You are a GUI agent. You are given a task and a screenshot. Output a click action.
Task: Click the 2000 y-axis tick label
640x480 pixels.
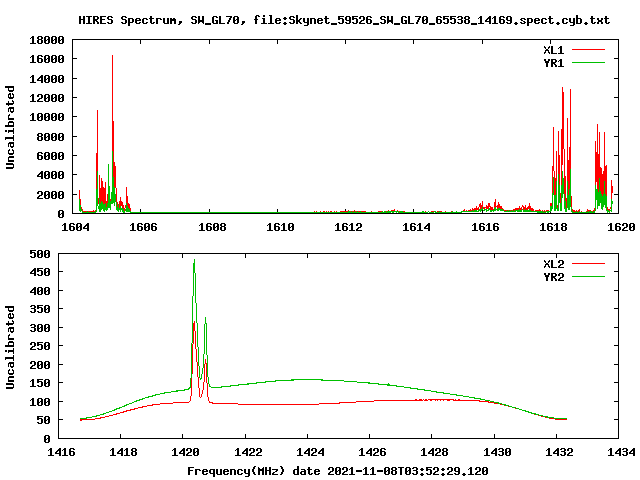click(50, 195)
